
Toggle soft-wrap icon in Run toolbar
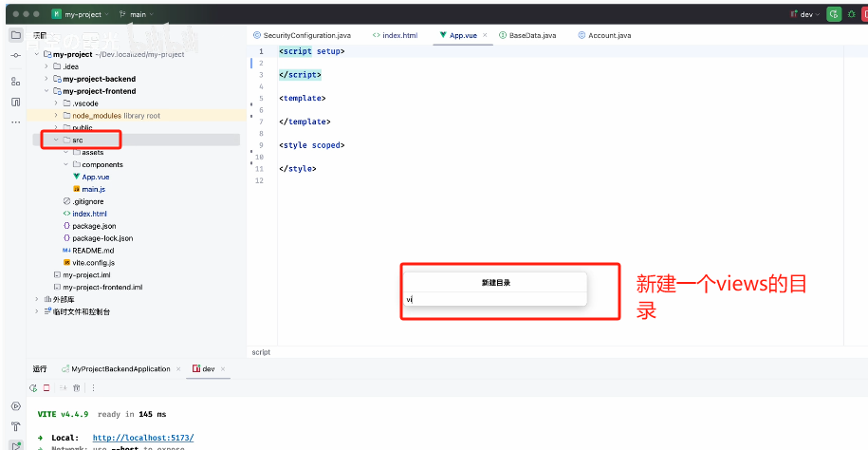(x=64, y=388)
